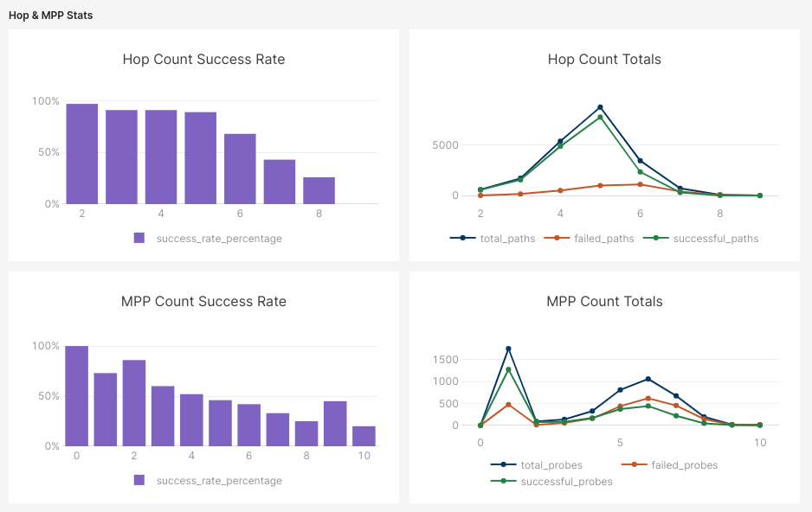
Task: Click the Hop Count Success Rate chart title
Action: click(x=203, y=60)
